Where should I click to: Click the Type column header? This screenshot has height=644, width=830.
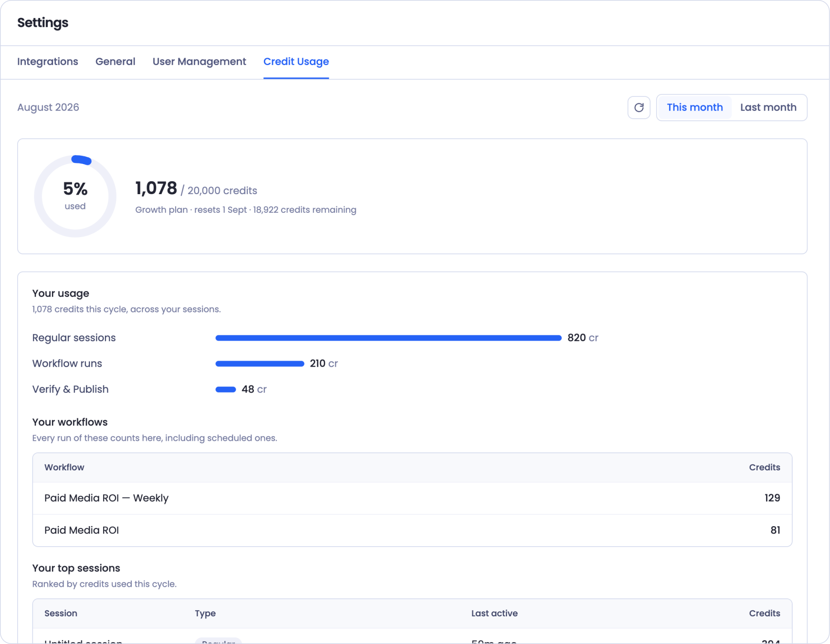point(205,613)
